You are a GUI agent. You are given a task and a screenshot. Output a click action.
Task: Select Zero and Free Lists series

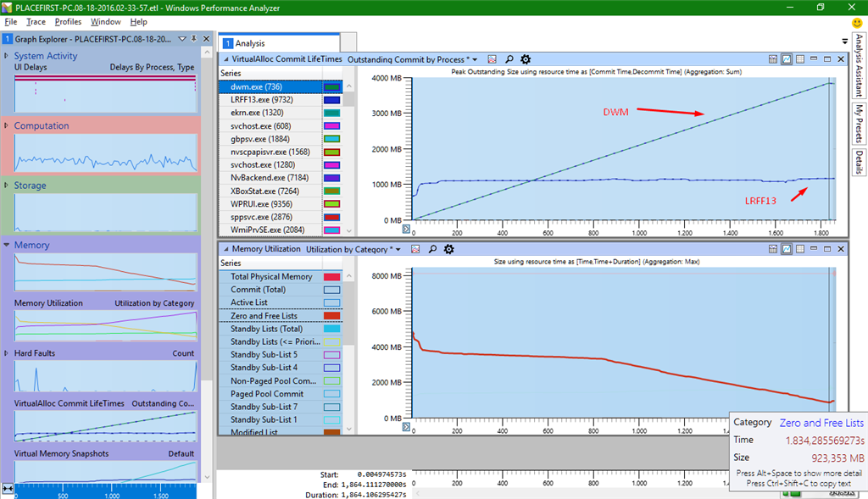pyautogui.click(x=280, y=315)
